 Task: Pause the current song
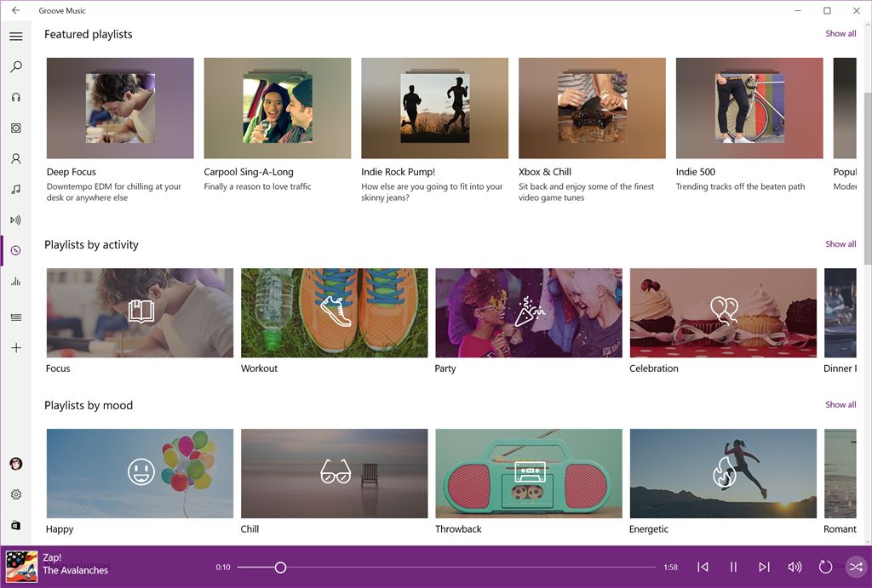click(733, 567)
